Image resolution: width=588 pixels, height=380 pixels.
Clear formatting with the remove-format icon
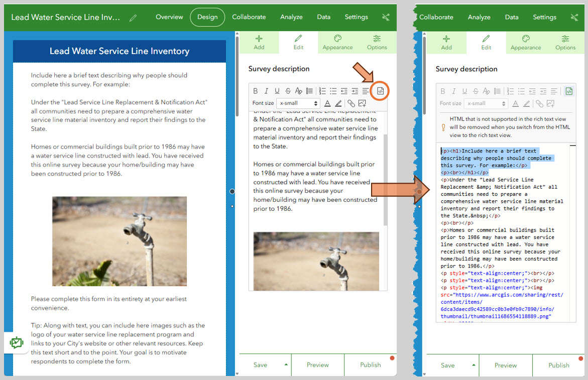coord(299,91)
